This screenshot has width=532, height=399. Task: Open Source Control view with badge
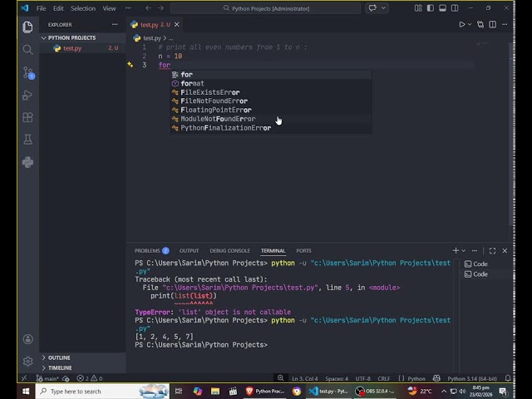27,72
